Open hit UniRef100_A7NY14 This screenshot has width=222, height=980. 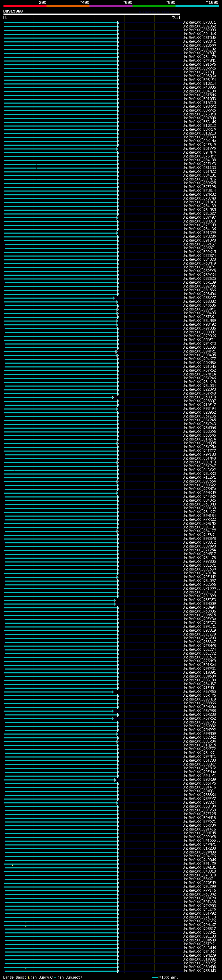click(x=199, y=374)
